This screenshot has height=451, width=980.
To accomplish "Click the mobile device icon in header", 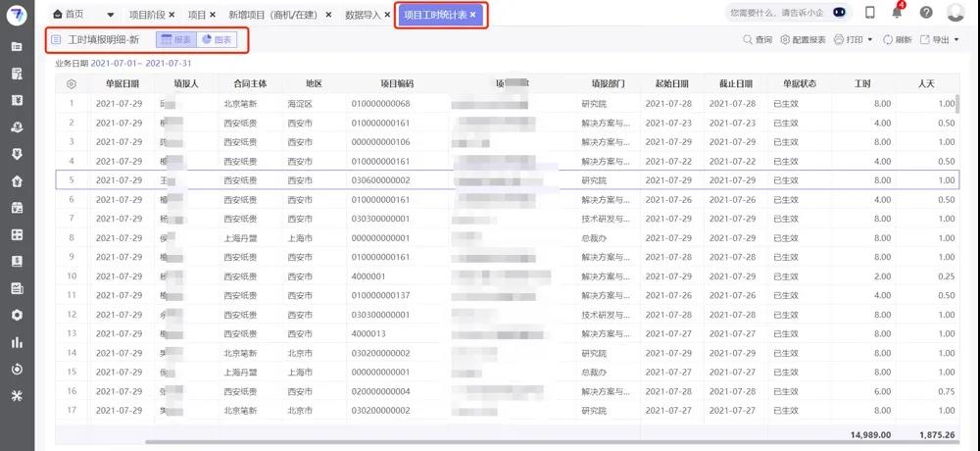I will [869, 13].
